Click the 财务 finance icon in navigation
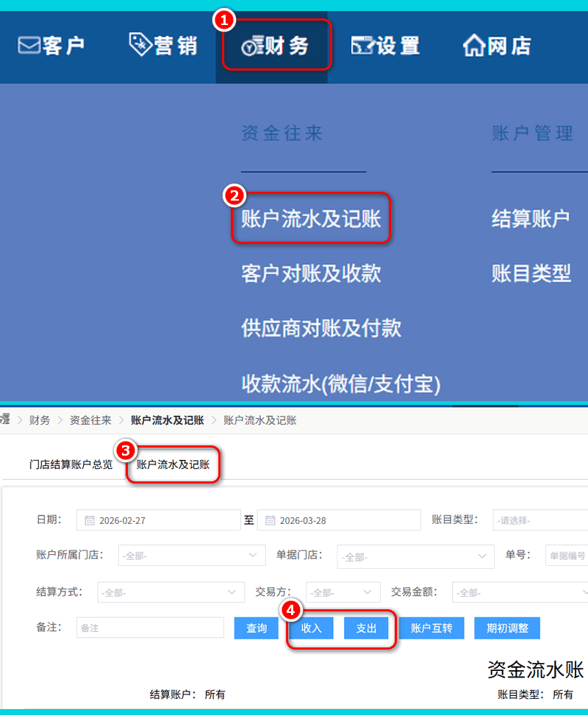The width and height of the screenshot is (588, 715). (252, 46)
